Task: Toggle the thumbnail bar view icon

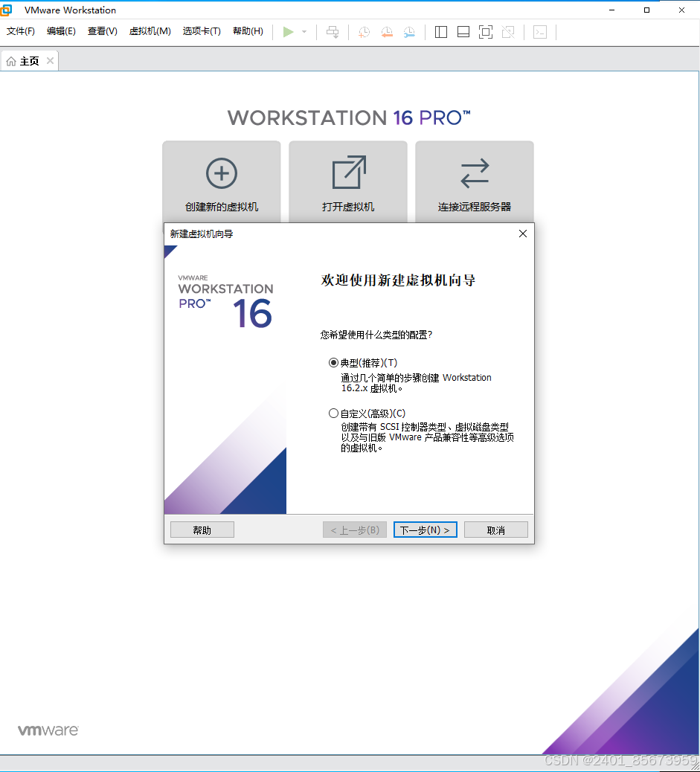Action: coord(463,32)
